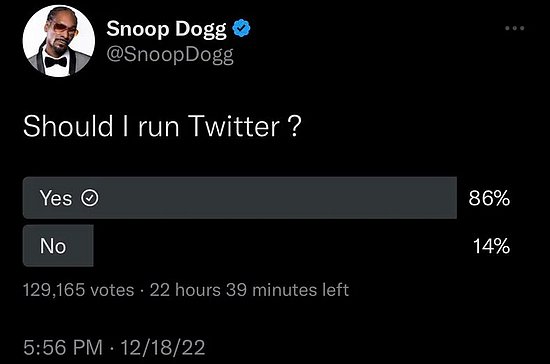Click the 14% result label
Viewport: 550px width, 364px height.
click(491, 246)
